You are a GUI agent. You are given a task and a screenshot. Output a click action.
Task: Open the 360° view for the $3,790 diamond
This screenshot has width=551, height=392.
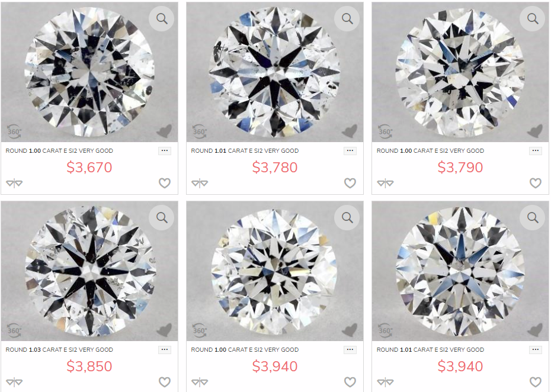pyautogui.click(x=385, y=130)
